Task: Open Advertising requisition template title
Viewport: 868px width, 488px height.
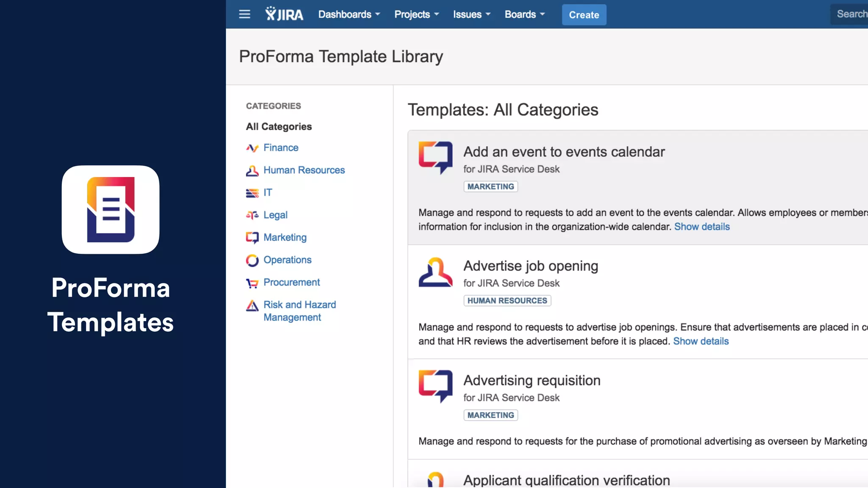Action: point(532,380)
